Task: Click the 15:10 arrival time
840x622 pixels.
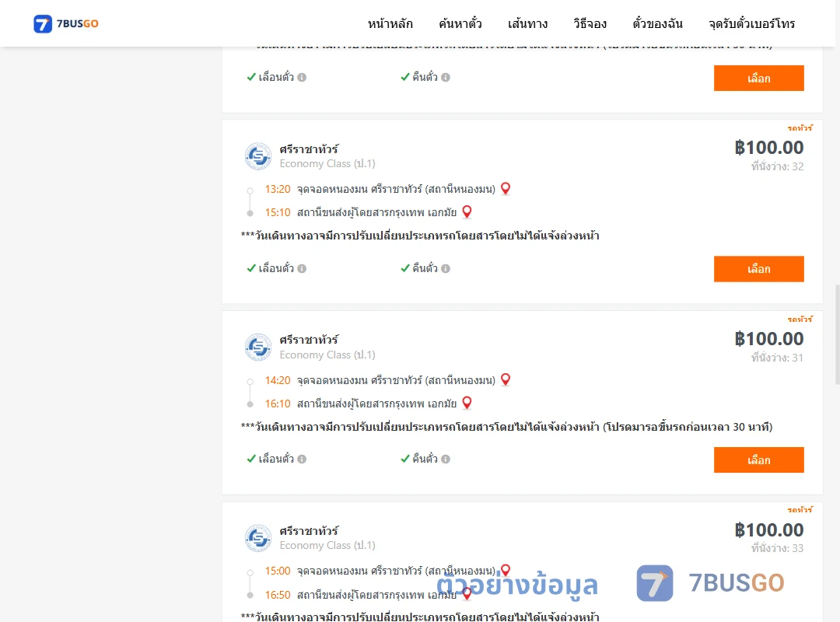Action: (278, 213)
